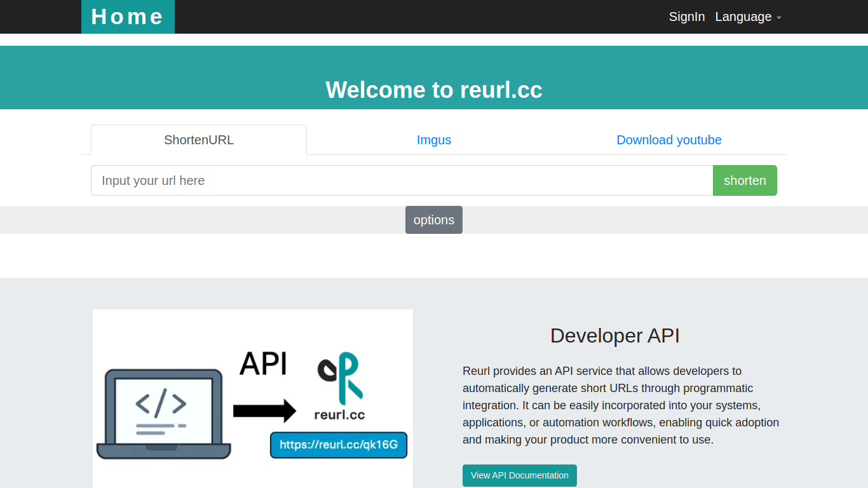Screen dimensions: 868x488
Task: Expand the Language dropdown menu
Action: [x=748, y=17]
